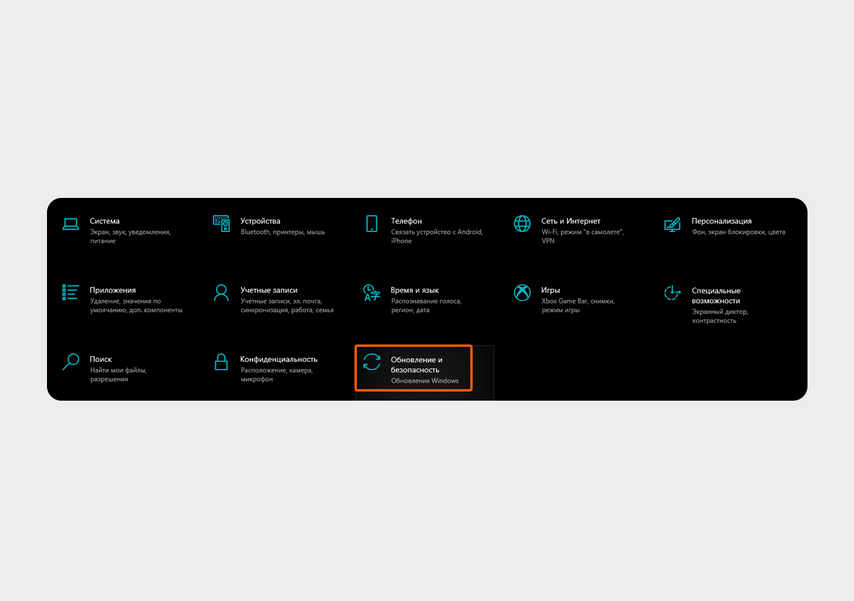This screenshot has width=854, height=601.
Task: Click the description 'Bluetooth, принтеры, мышь'
Action: coord(283,232)
